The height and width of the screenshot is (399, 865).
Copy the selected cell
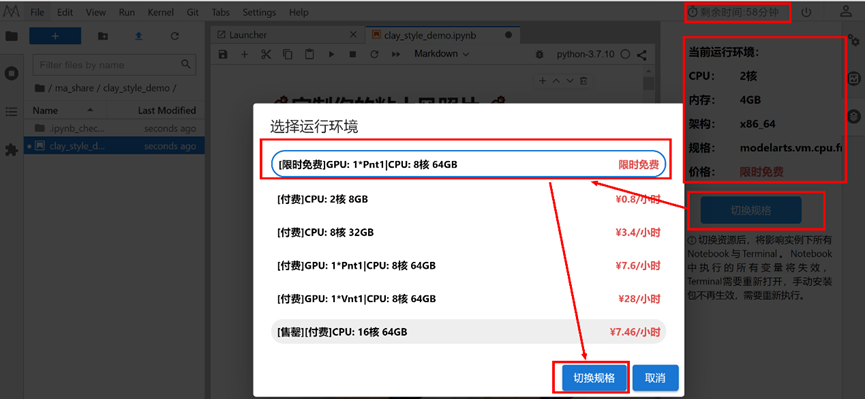tap(287, 54)
